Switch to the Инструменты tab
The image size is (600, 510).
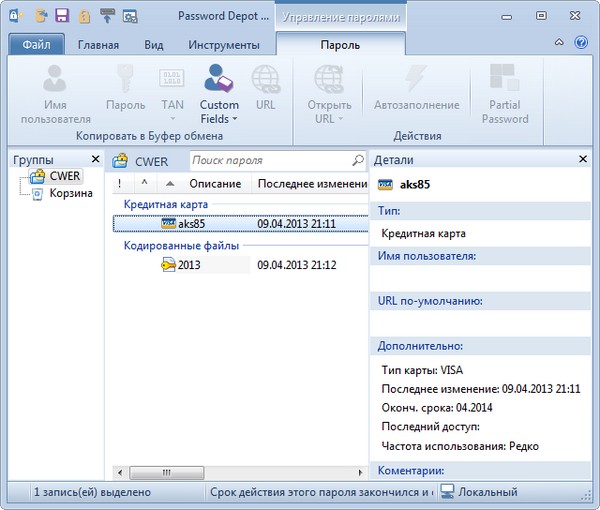[225, 45]
